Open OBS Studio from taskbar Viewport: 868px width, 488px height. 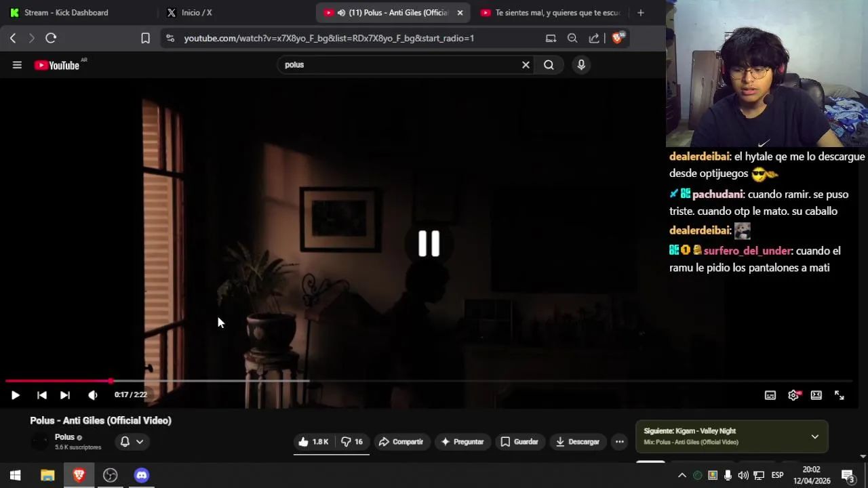point(110,475)
